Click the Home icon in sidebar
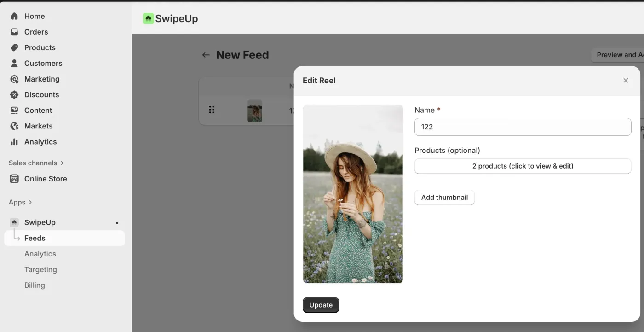Viewport: 644px width, 332px height. [x=14, y=16]
